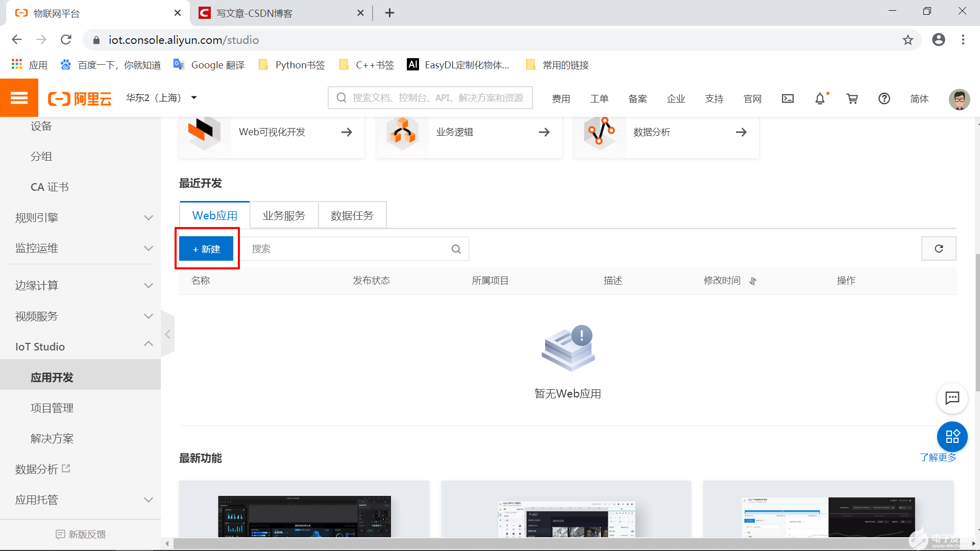
Task: Expand 应用托管 in sidebar
Action: tap(149, 500)
